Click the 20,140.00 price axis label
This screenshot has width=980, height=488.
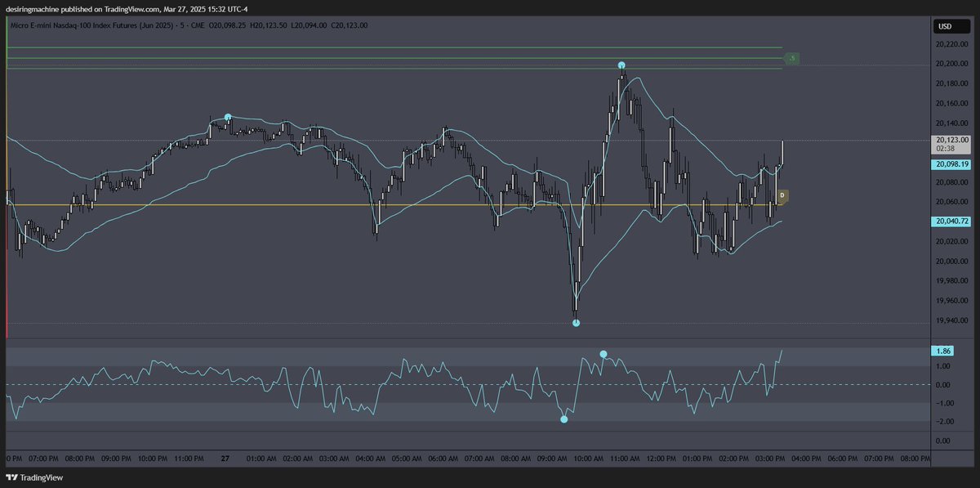[x=953, y=123]
